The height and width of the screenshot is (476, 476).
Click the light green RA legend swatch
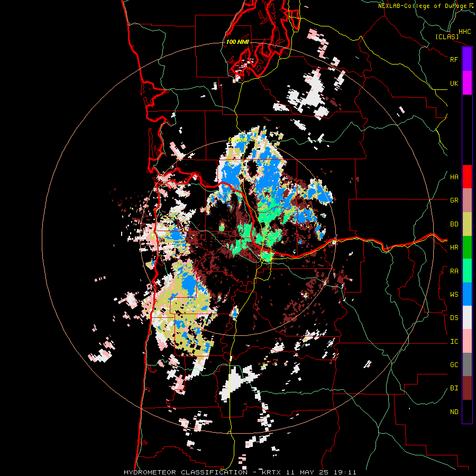[x=467, y=271]
